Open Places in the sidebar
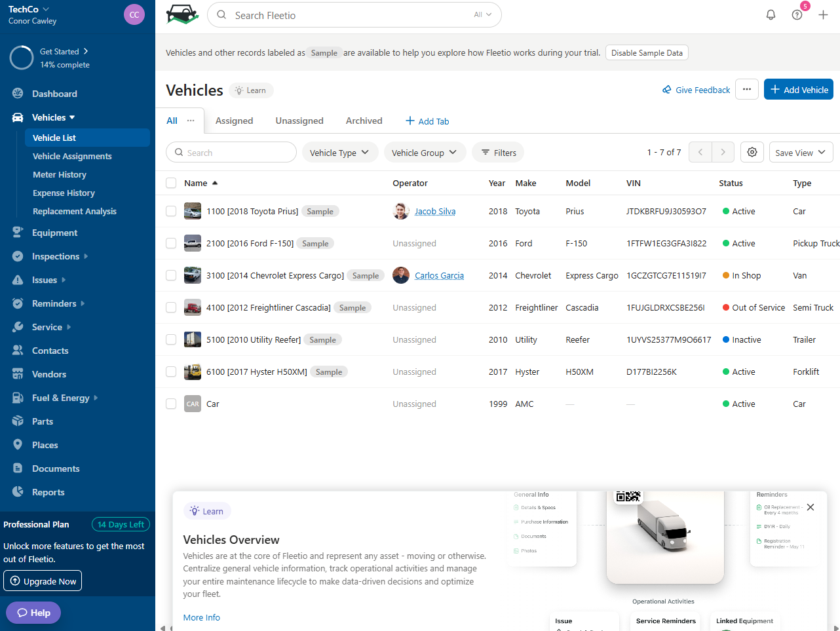840x631 pixels. (45, 445)
